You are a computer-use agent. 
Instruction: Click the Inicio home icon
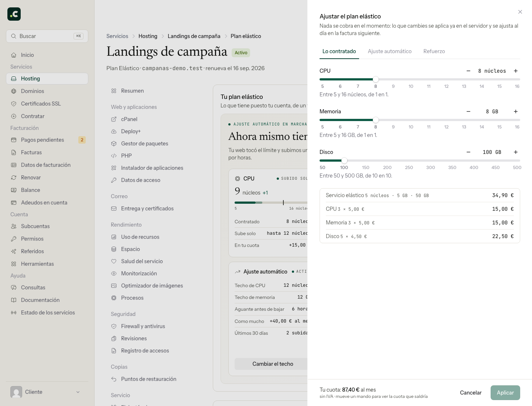[x=14, y=55]
